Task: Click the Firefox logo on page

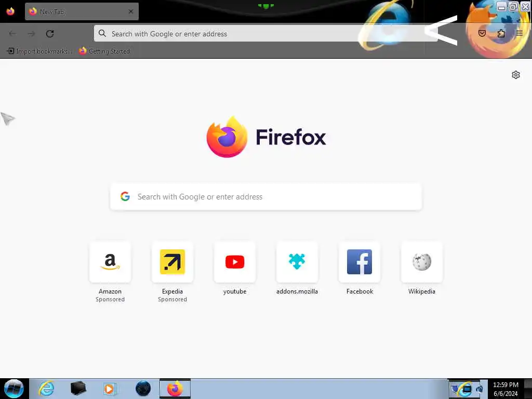Action: (227, 137)
